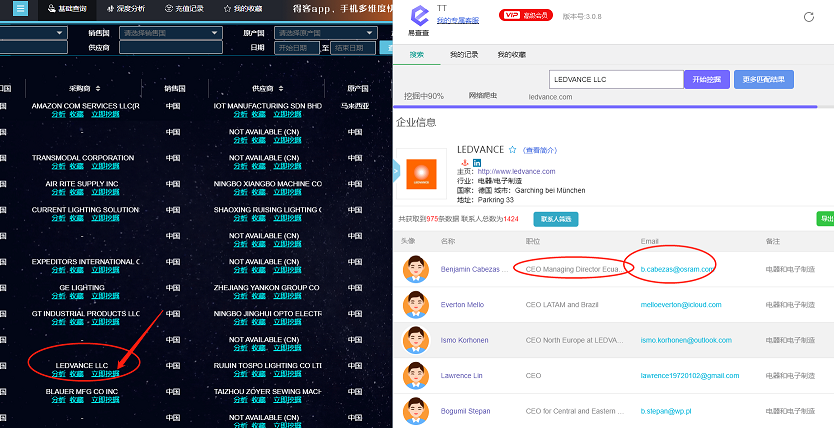Open 我的记录 tab in 易查查
The width and height of the screenshot is (834, 428).
pos(464,55)
